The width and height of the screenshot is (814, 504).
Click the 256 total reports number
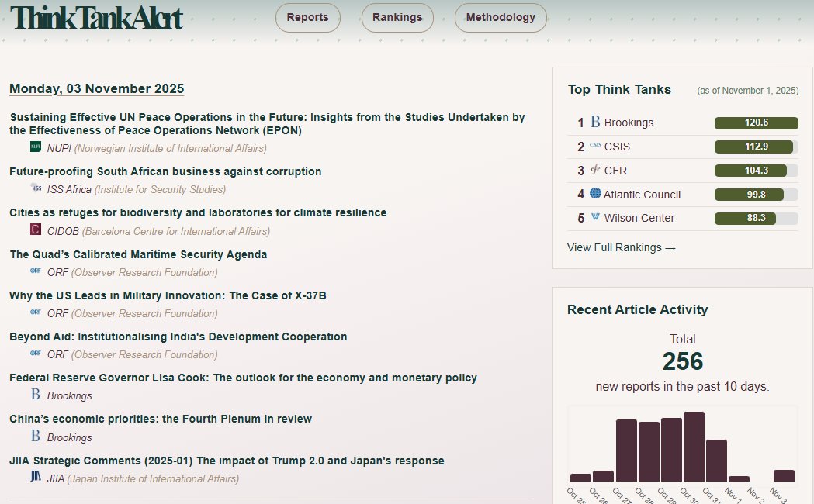pyautogui.click(x=683, y=361)
